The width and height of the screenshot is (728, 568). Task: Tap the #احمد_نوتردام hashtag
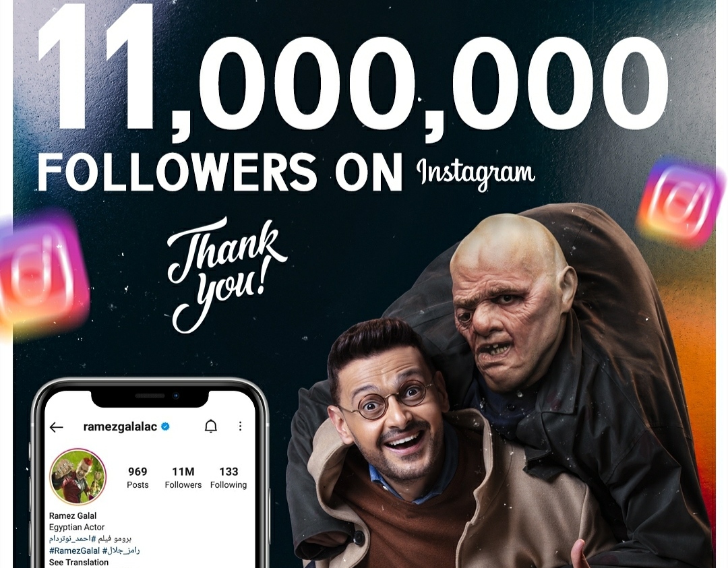pos(72,539)
